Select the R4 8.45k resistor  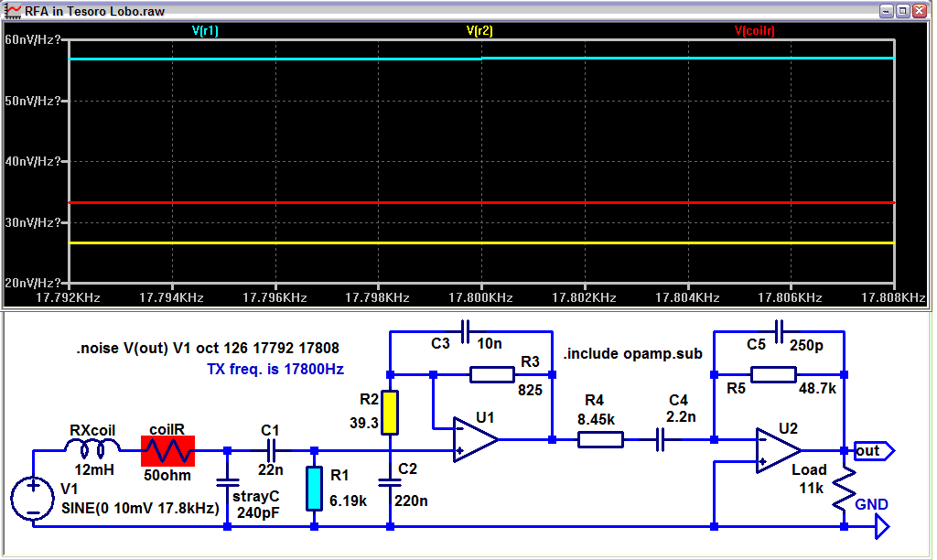600,439
